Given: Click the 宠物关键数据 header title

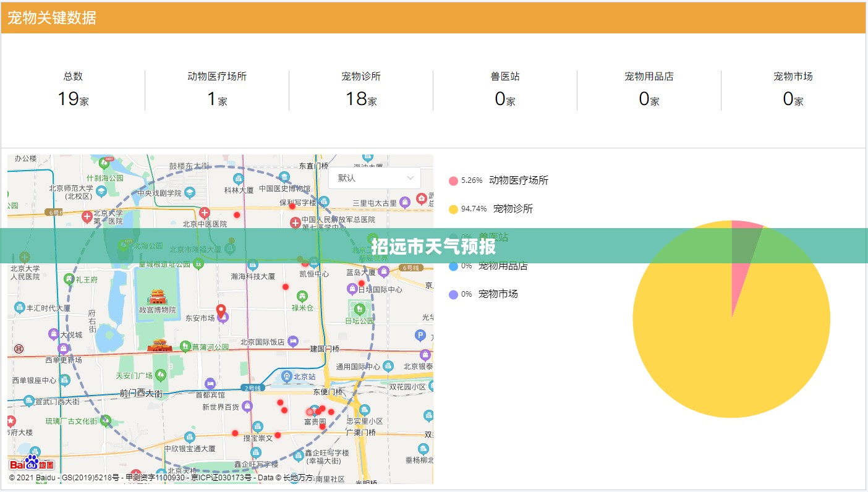Looking at the screenshot, I should (x=52, y=17).
